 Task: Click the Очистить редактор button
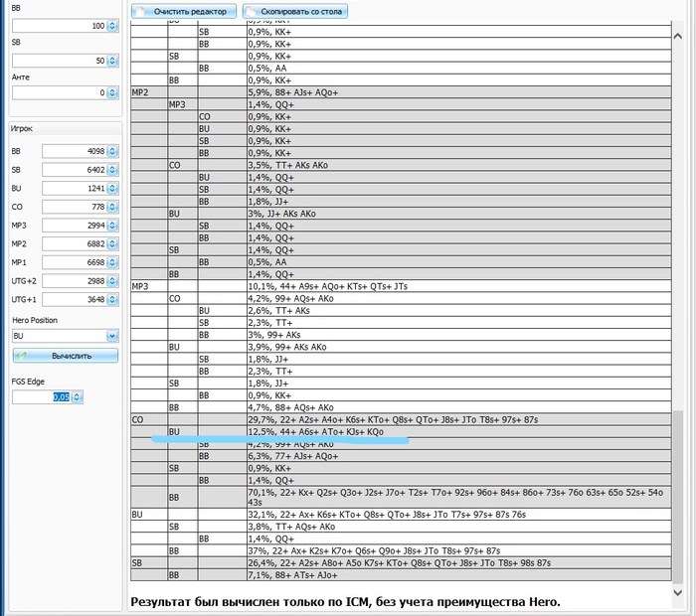(184, 12)
